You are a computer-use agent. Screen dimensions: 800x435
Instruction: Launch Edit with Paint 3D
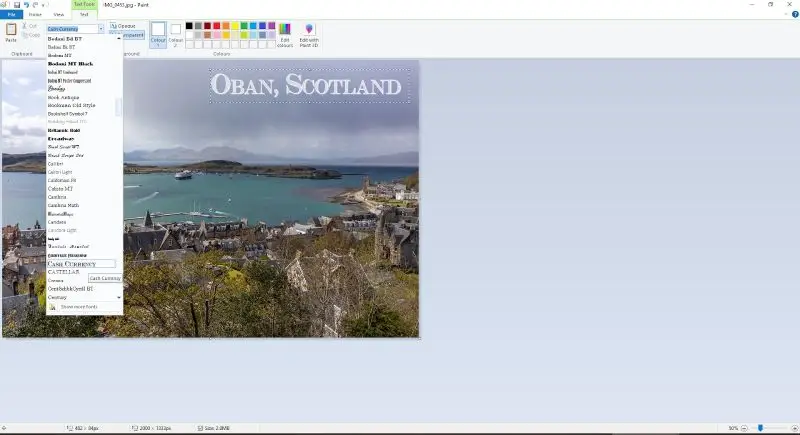pos(309,30)
